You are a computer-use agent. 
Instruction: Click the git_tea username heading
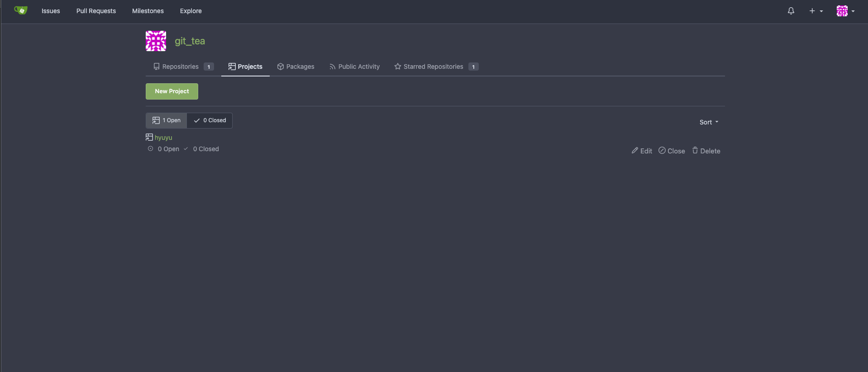[x=190, y=41]
